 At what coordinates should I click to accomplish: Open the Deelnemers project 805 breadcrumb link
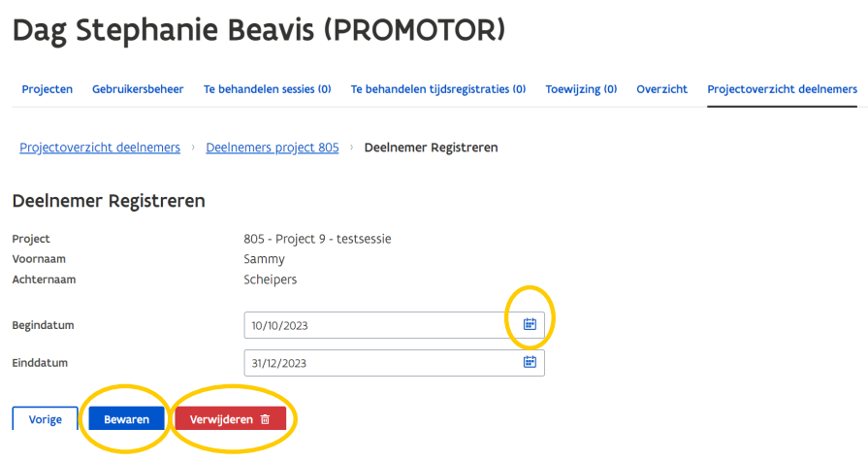click(x=273, y=148)
